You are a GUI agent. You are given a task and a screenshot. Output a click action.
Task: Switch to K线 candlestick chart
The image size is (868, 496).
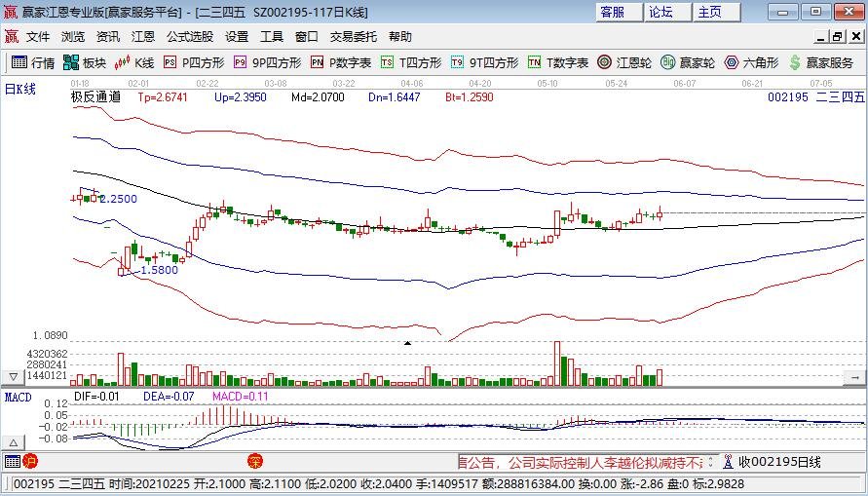pos(134,62)
